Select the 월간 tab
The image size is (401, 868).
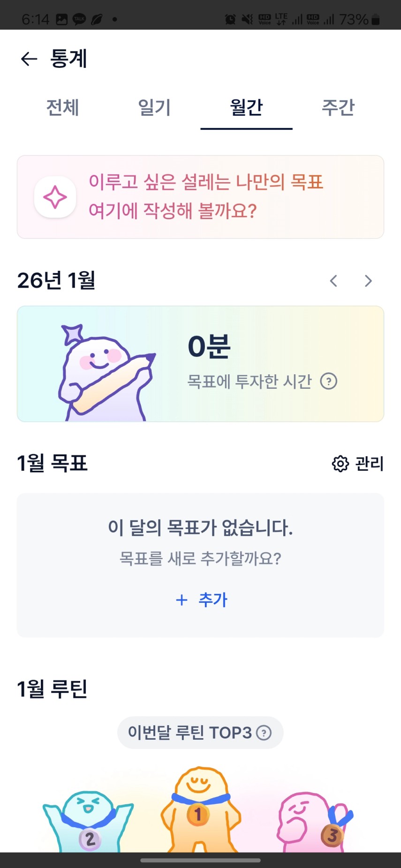(246, 108)
